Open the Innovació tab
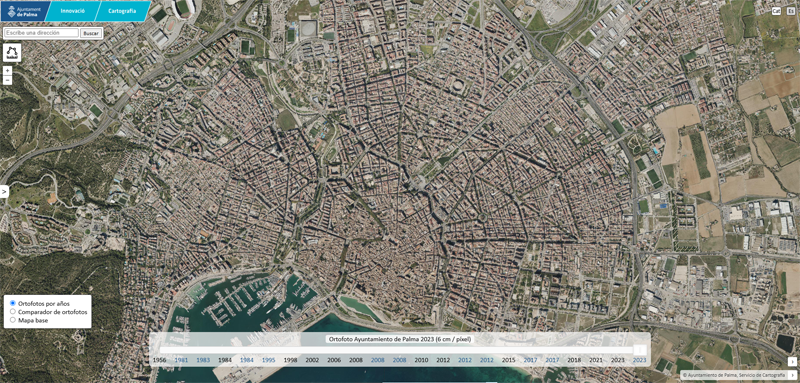Image resolution: width=800 pixels, height=383 pixels. [x=72, y=11]
